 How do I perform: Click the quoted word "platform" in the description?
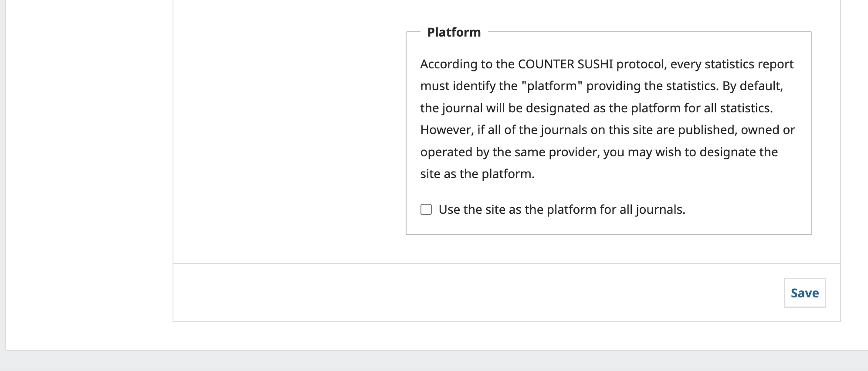[552, 86]
